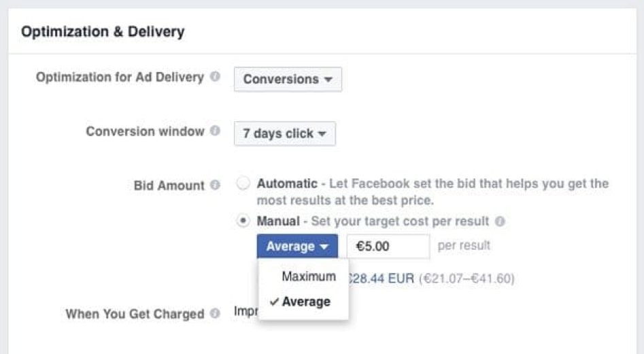Click the When You Get Charged label
Viewport: 644px width, 354px height.
coord(135,314)
